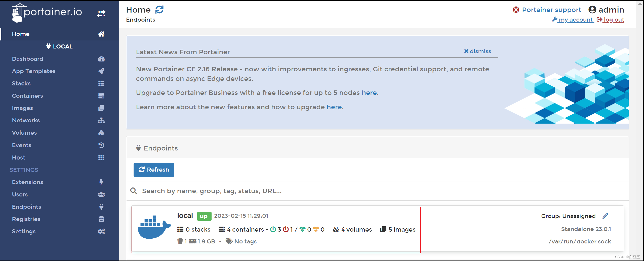Screen dimensions: 644x261
Task: Click the '4 containers' count
Action: (x=242, y=230)
